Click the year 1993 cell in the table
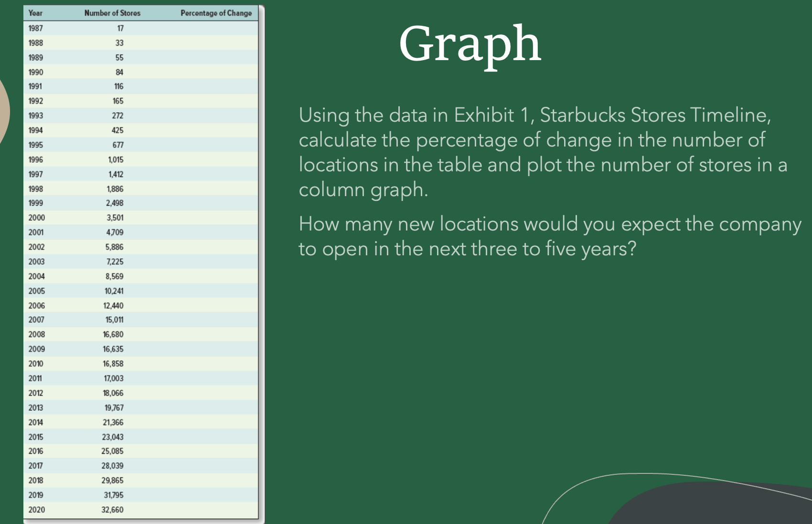This screenshot has width=812, height=524. [x=36, y=115]
